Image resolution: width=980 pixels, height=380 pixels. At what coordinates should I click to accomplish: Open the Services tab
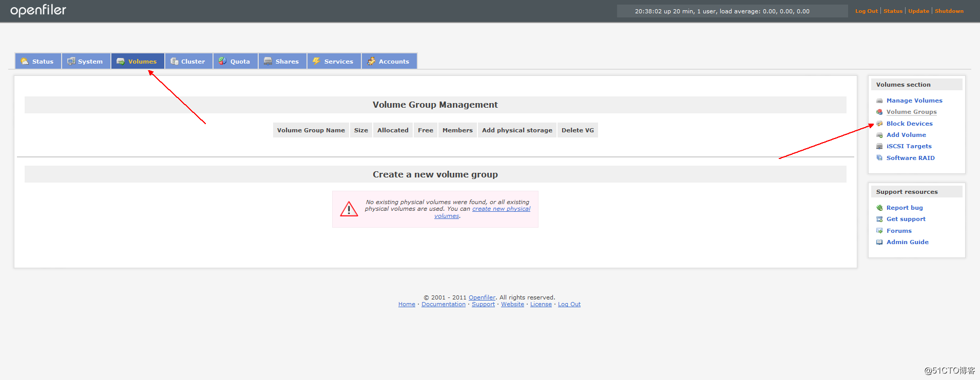pos(334,61)
